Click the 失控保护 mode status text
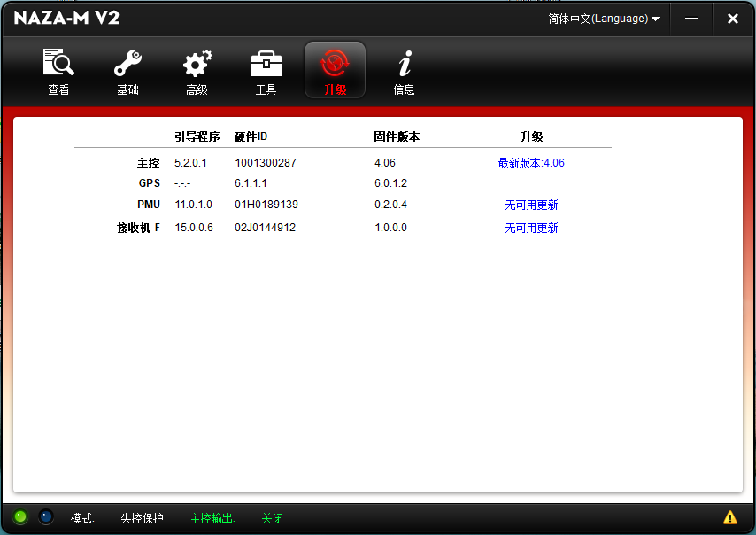 (142, 518)
